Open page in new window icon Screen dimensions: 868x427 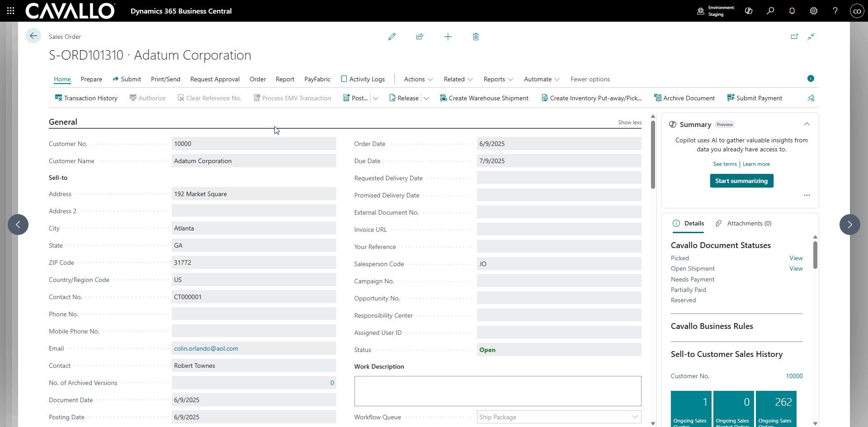[794, 37]
